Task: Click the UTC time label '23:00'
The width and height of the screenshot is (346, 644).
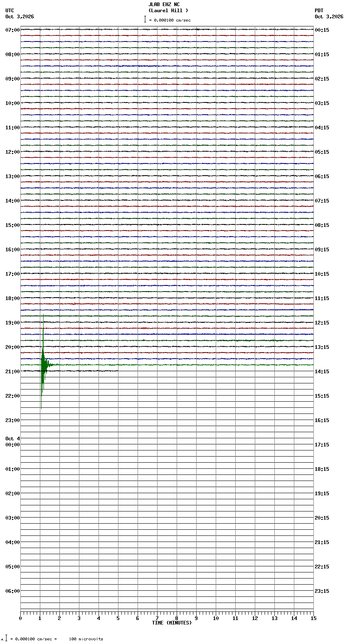Action: tap(13, 420)
